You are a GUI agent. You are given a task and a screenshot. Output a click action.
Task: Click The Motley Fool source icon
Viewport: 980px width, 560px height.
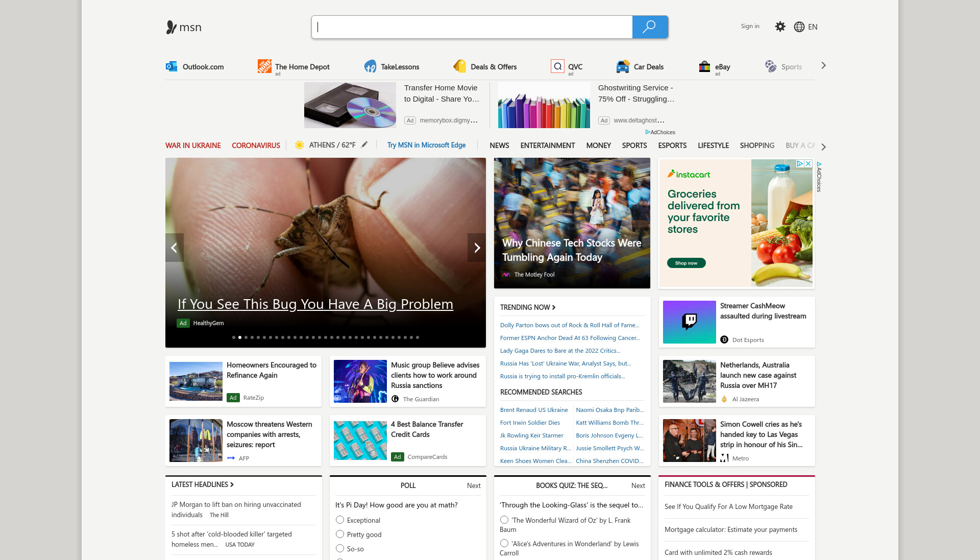(506, 275)
